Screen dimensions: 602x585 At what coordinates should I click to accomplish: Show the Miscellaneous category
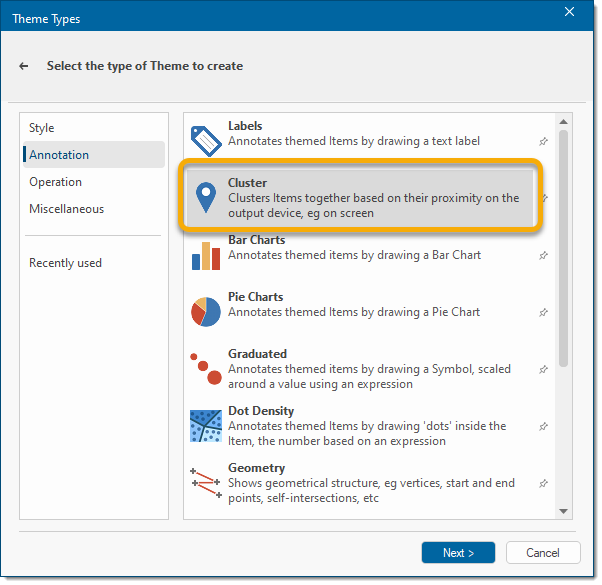66,209
